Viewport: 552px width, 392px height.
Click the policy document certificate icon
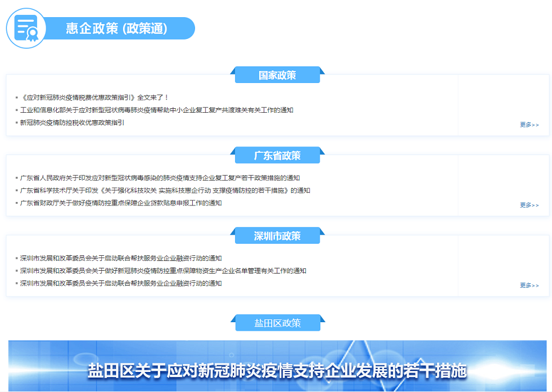(x=26, y=28)
